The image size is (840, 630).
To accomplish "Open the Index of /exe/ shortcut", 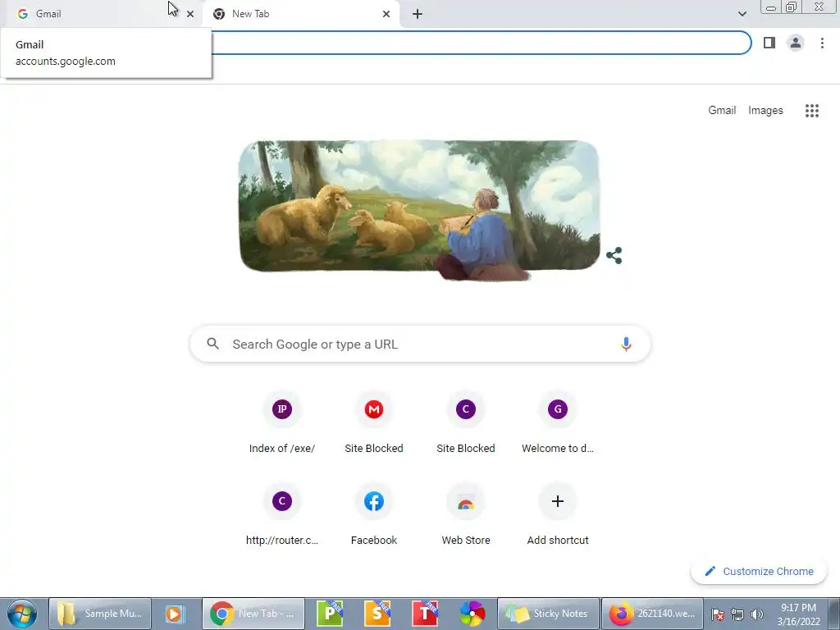I will (x=282, y=422).
